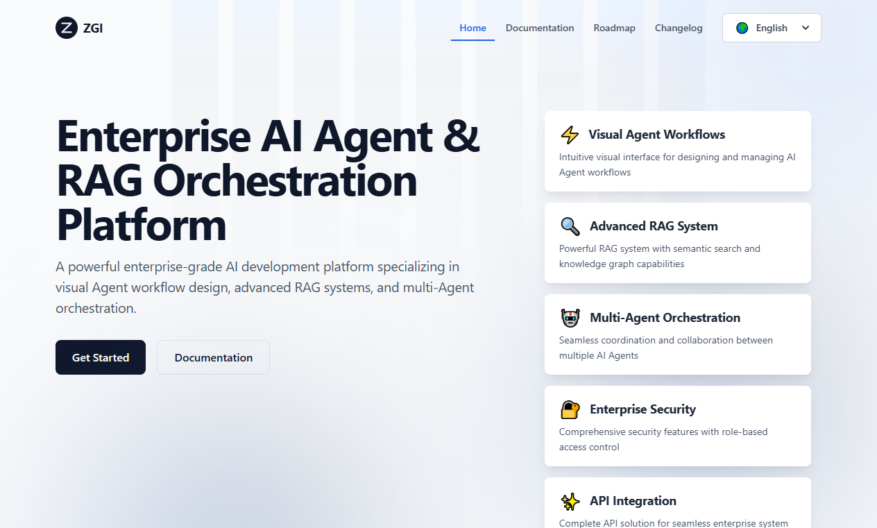Viewport: 877px width, 528px height.
Task: Click the 'Seamless coordination and collaboration' description
Action: click(x=666, y=348)
